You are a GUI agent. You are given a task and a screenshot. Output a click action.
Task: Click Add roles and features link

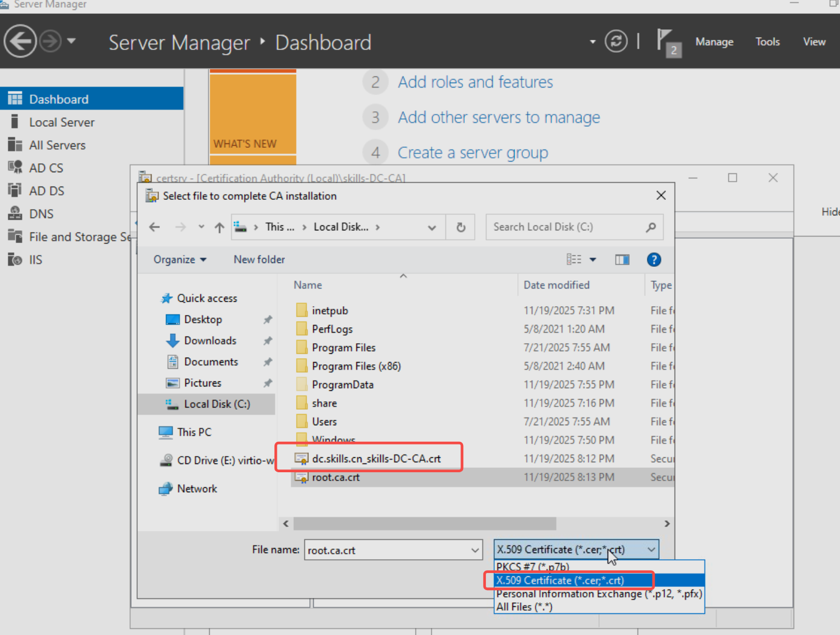click(475, 82)
